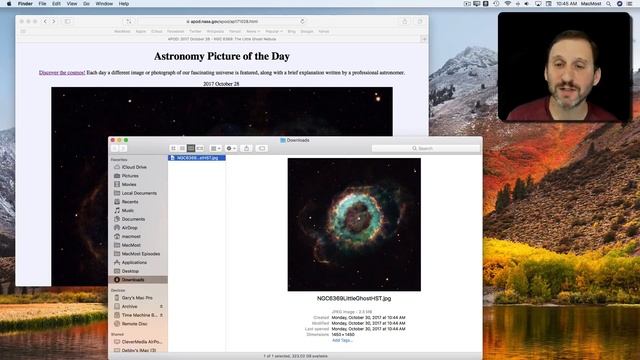
Task: Click the Finder edit tags button
Action: pyautogui.click(x=262, y=148)
